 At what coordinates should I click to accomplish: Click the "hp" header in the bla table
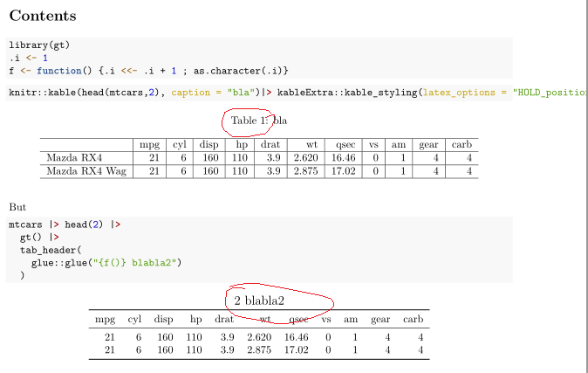242,145
